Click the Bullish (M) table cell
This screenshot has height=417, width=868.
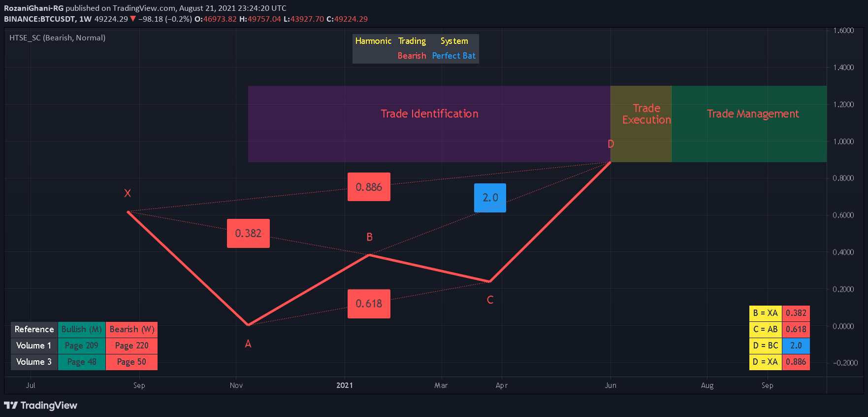[x=82, y=329]
